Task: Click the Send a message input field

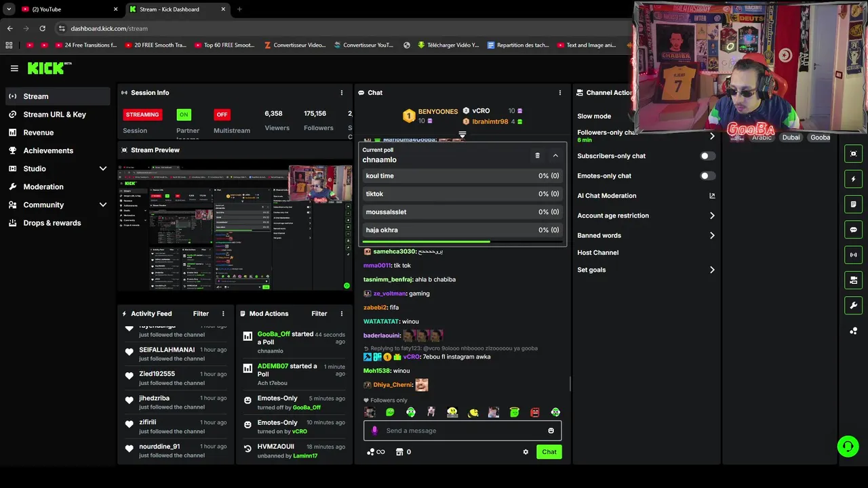Action: (x=462, y=430)
